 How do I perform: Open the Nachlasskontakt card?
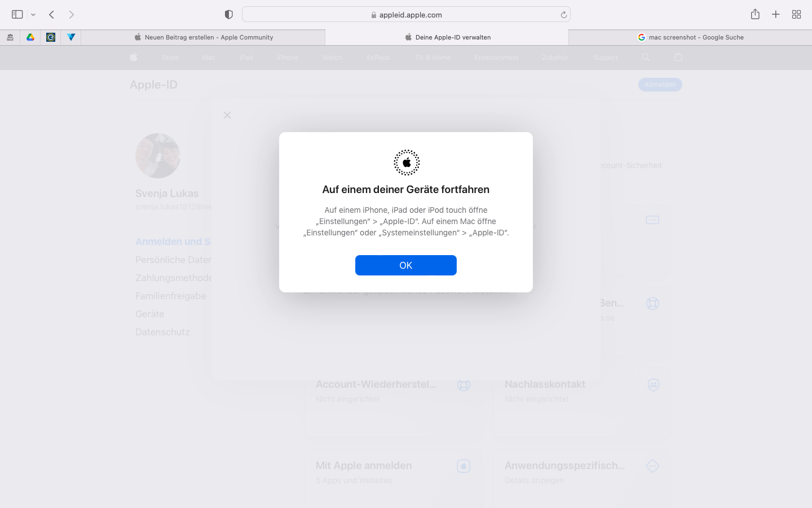[x=582, y=402]
